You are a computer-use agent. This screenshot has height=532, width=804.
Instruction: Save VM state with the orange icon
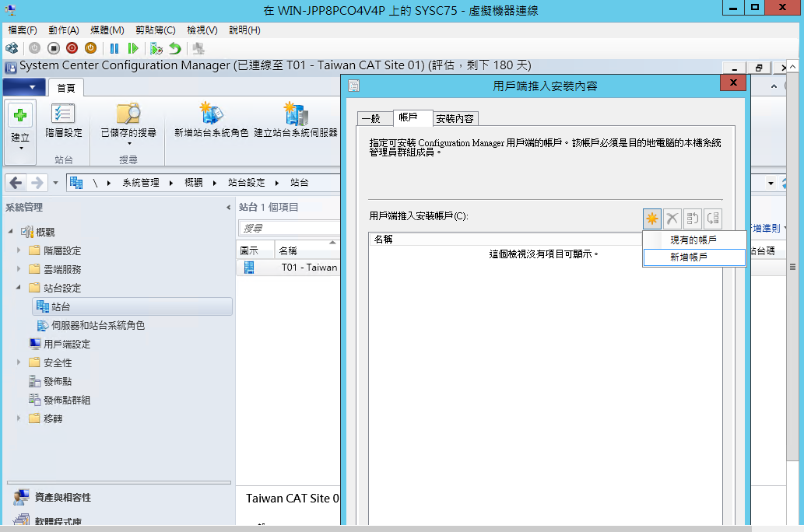pyautogui.click(x=91, y=48)
